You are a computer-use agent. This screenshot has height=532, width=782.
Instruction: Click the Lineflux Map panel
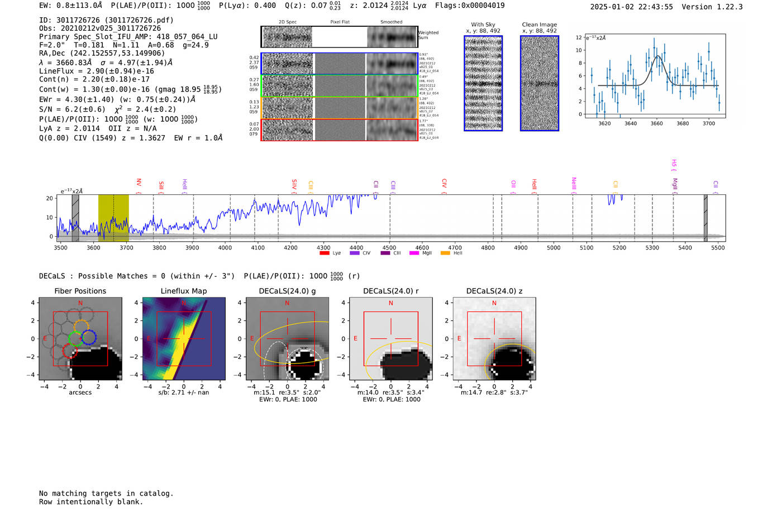click(184, 339)
